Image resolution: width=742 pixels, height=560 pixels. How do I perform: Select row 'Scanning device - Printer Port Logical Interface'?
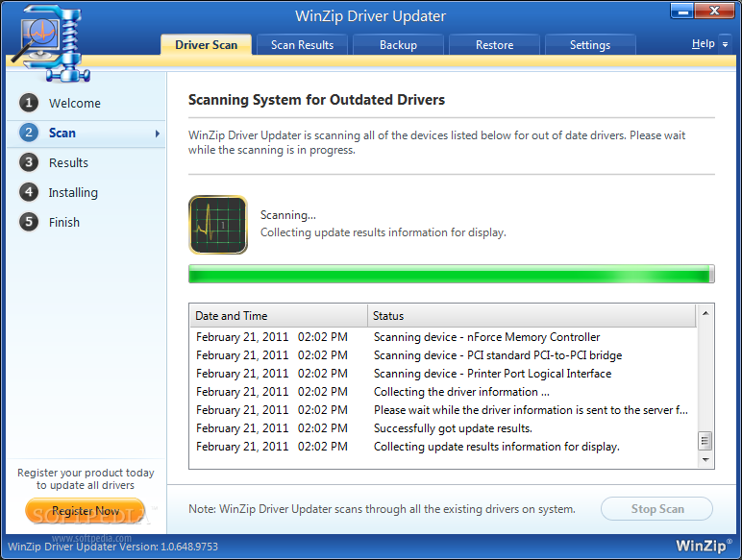(x=443, y=374)
